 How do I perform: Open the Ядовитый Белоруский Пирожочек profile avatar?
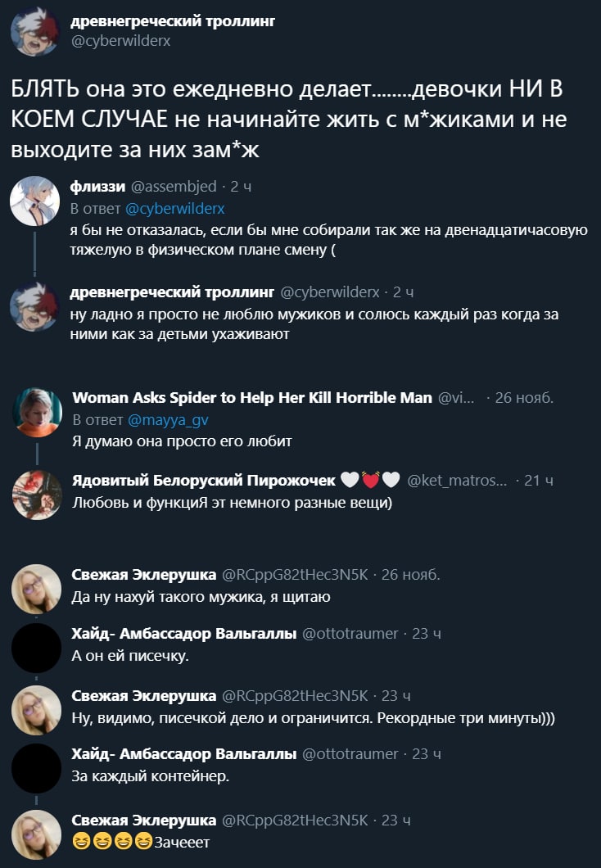coord(37,495)
